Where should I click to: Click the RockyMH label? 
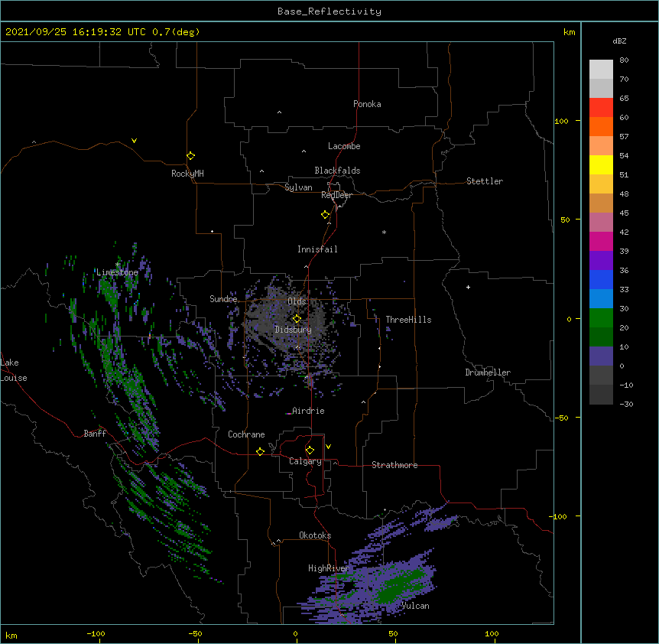[x=187, y=174]
